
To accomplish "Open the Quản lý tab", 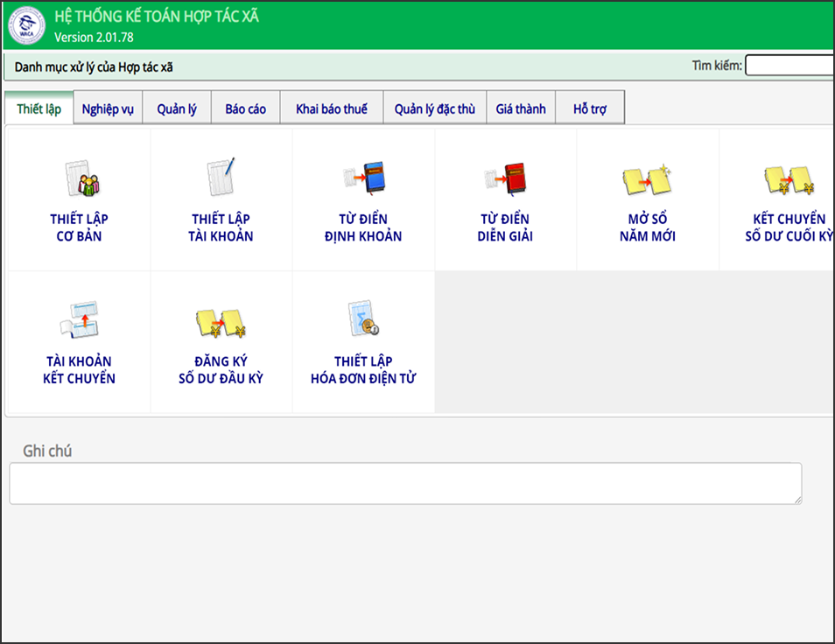I will pyautogui.click(x=177, y=108).
